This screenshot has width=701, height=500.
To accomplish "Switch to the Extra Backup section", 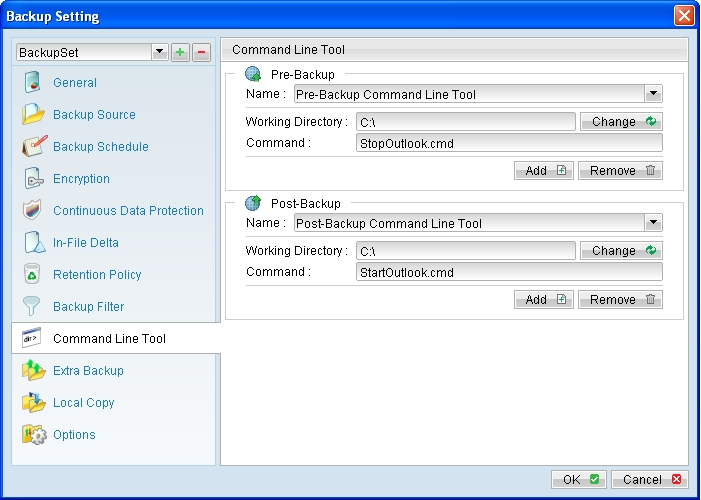I will coord(88,371).
